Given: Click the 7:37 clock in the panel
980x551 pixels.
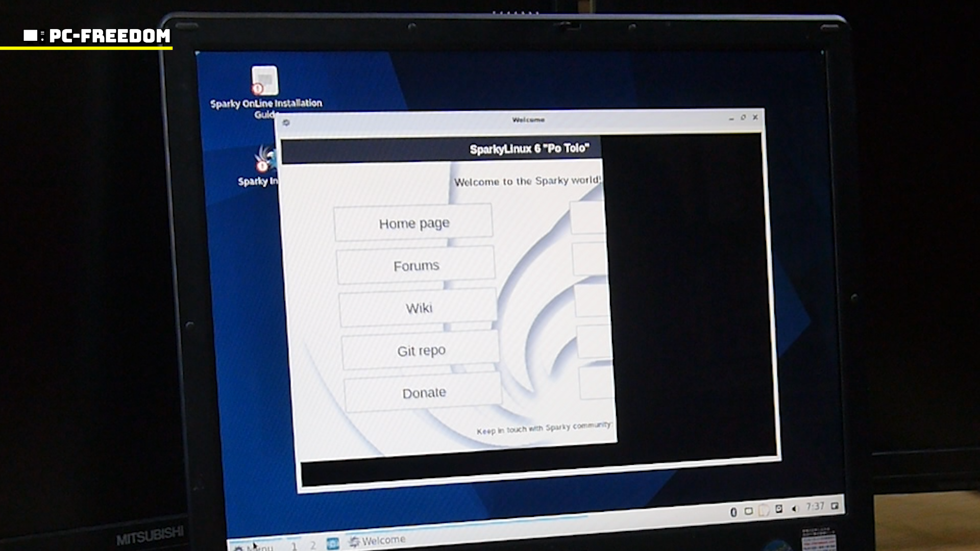Looking at the screenshot, I should (x=815, y=507).
